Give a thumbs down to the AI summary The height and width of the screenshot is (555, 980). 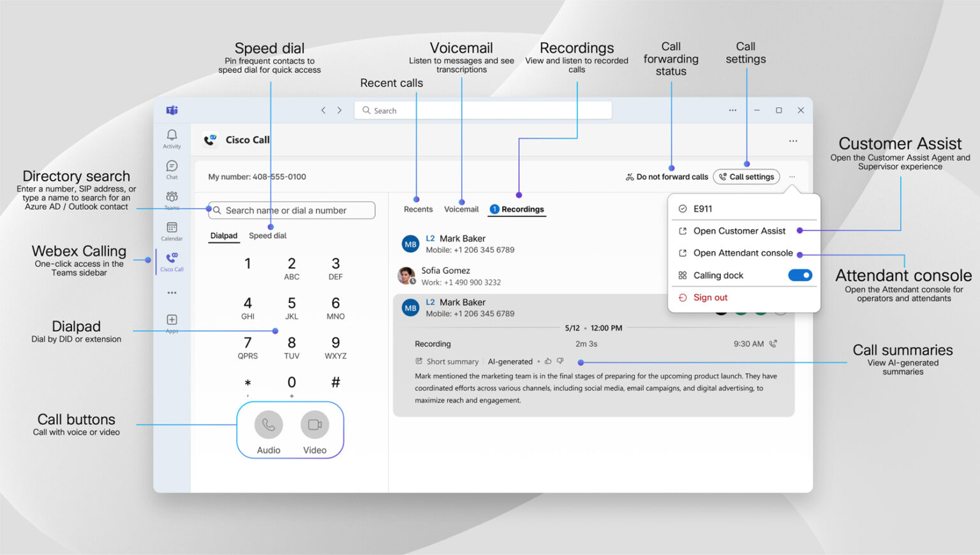coord(560,361)
